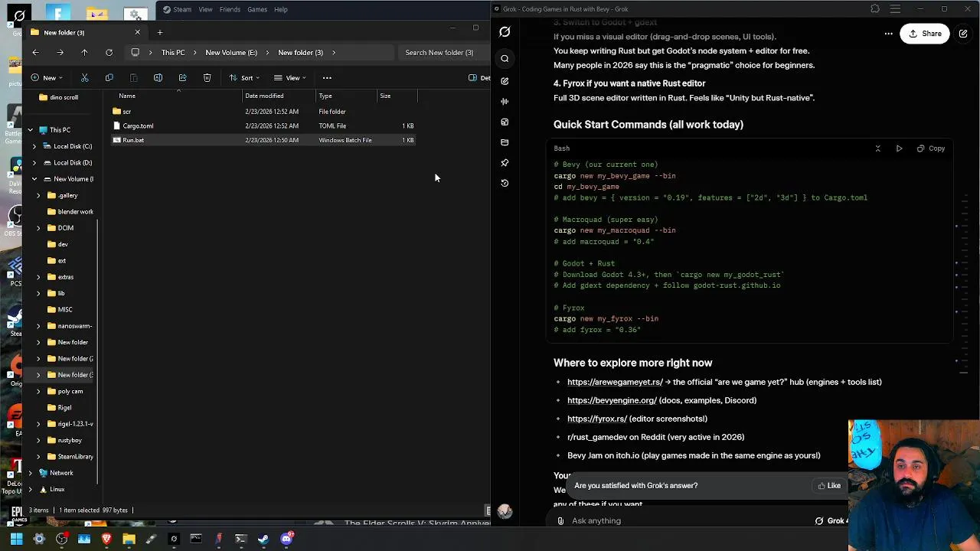Select the Cargo.toml file
Image resolution: width=980 pixels, height=551 pixels.
pyautogui.click(x=138, y=126)
